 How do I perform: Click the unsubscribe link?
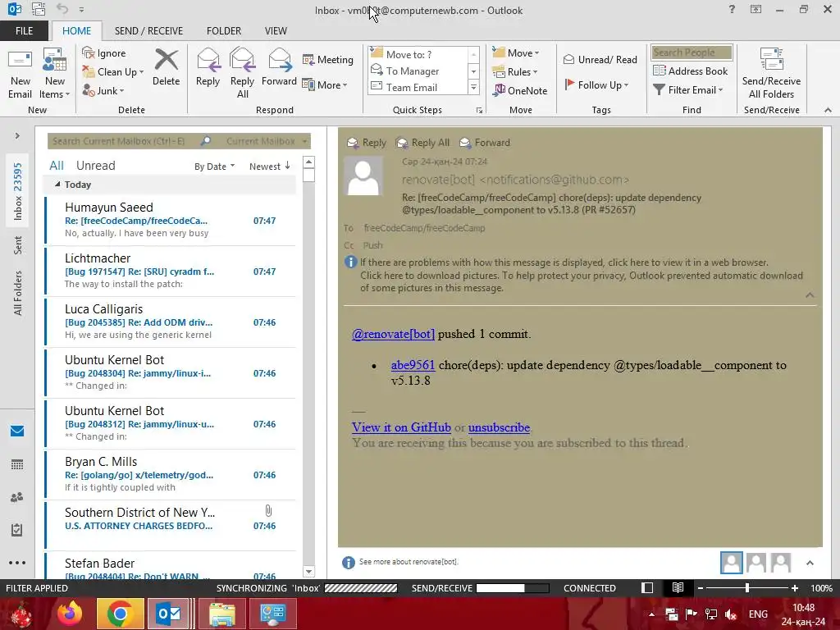pos(500,427)
